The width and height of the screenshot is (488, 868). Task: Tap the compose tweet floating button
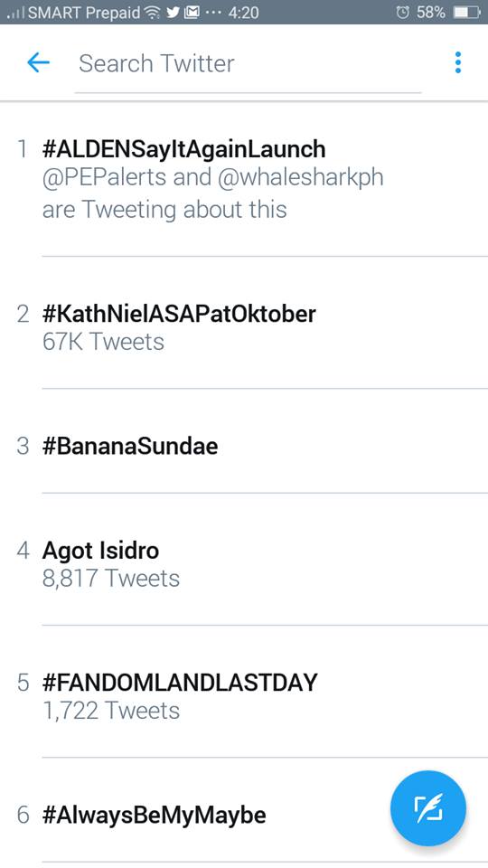(428, 808)
